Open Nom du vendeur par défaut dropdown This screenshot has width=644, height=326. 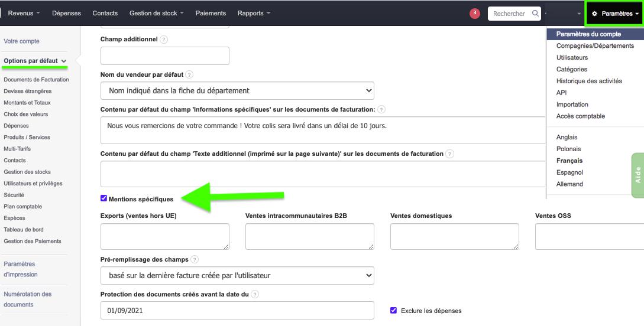237,90
